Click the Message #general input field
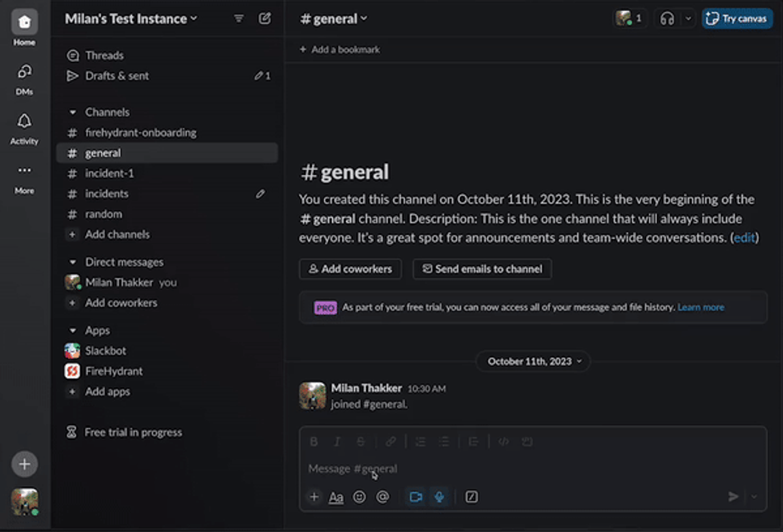The height and width of the screenshot is (532, 783). click(532, 468)
